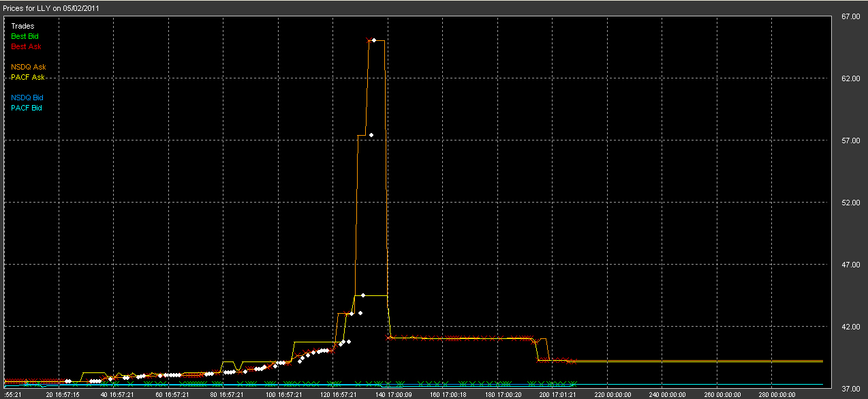
Task: Click the white trade diamond at the 65.00 peak
Action: tap(374, 40)
